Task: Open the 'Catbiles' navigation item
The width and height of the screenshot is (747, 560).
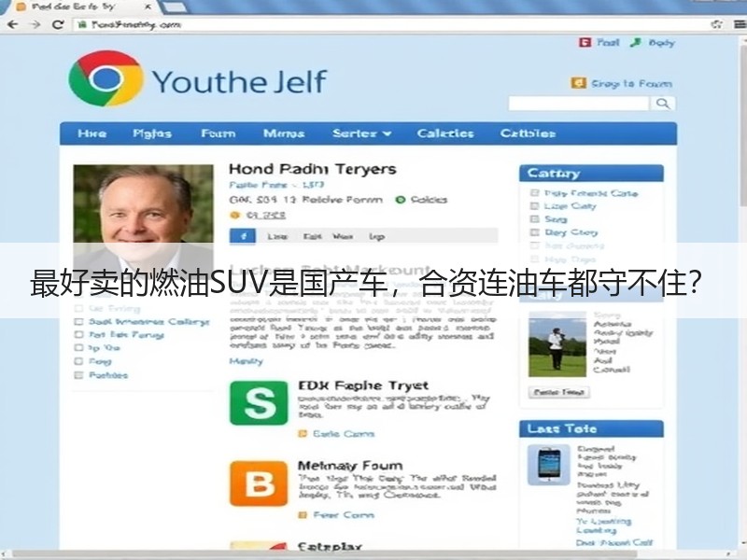Action: pyautogui.click(x=528, y=133)
